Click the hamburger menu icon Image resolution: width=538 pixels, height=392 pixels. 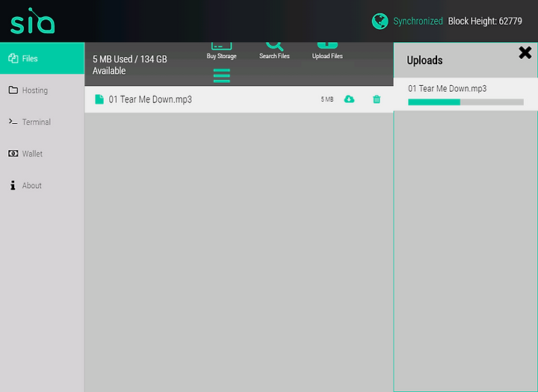[x=222, y=75]
